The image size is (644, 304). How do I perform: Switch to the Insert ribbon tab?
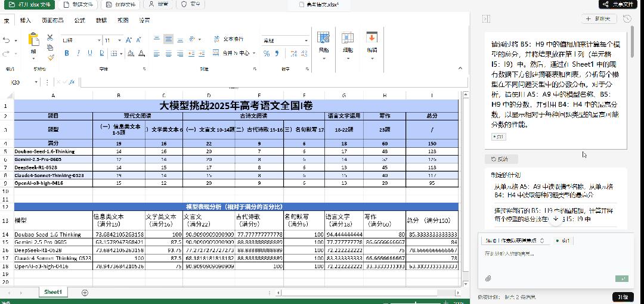point(26,20)
